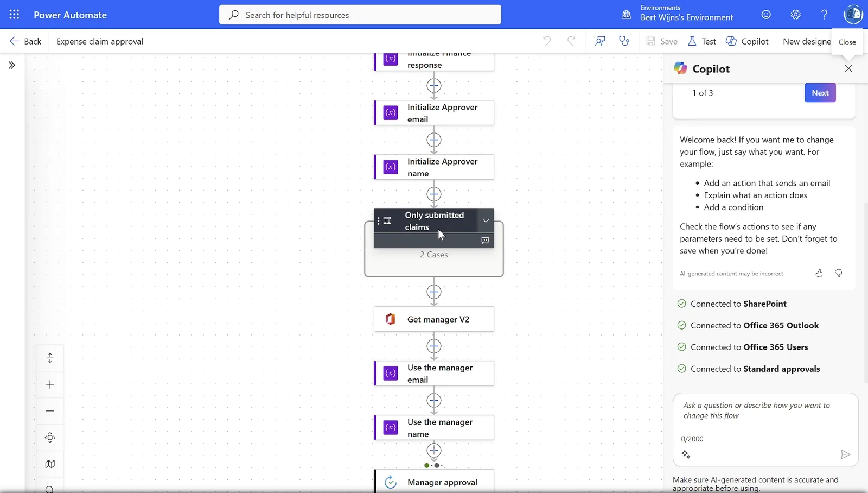The height and width of the screenshot is (493, 868).
Task: Select the Use the manager email action
Action: coord(434,374)
